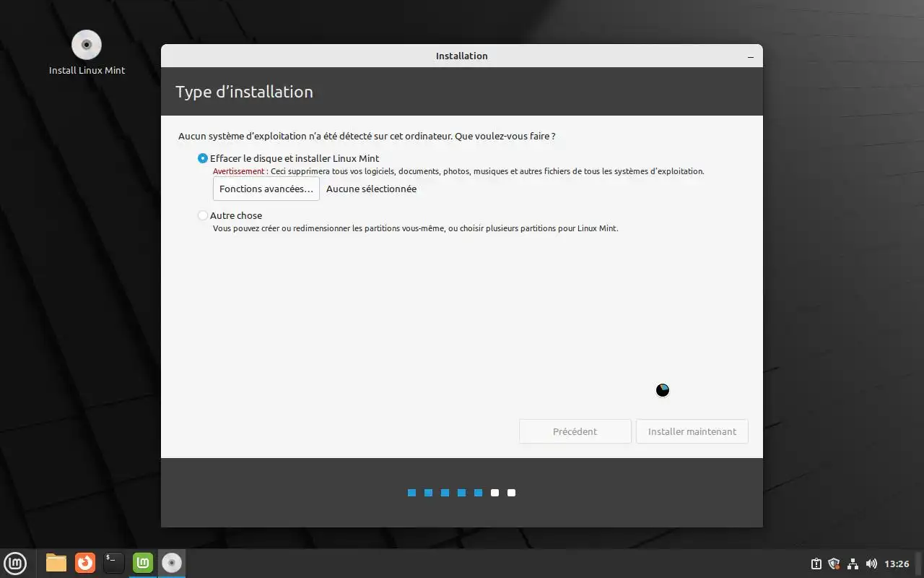Select "Effacer le disque et installer Linux Mint"
Viewport: 924px width, 578px height.
coord(288,158)
